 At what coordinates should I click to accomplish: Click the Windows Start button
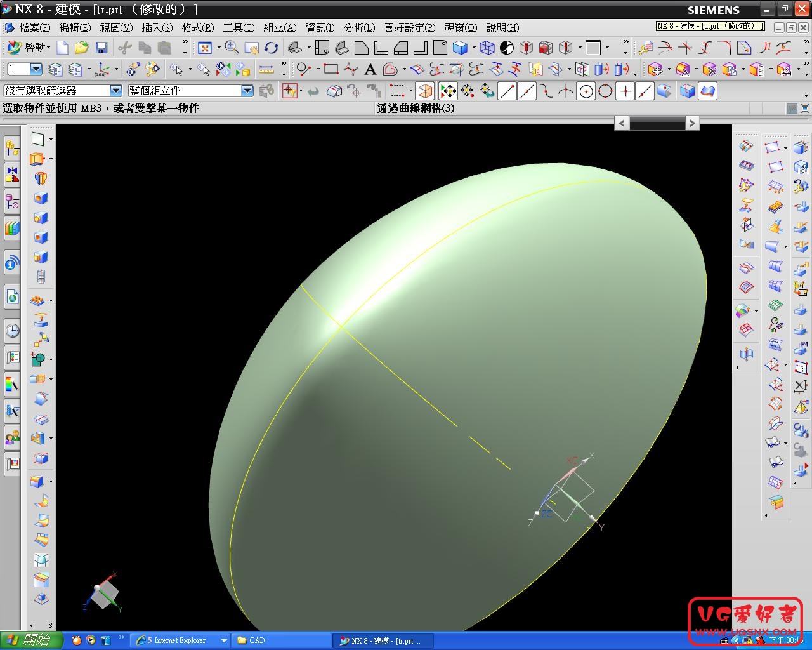pyautogui.click(x=32, y=640)
